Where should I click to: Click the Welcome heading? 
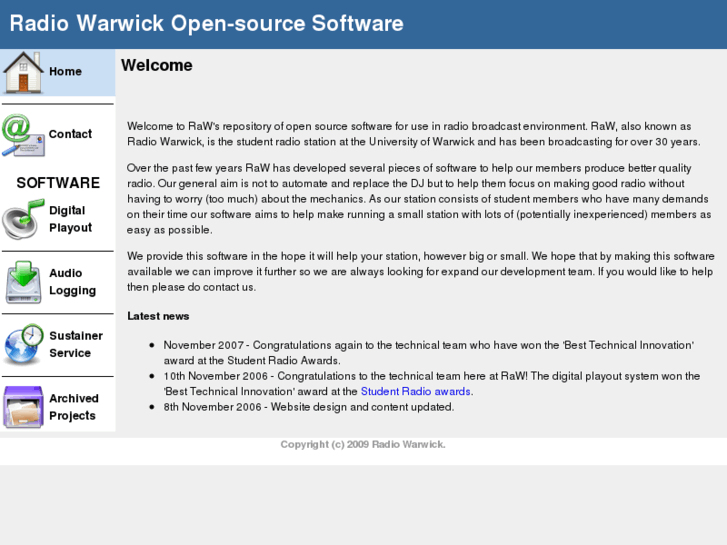point(157,65)
